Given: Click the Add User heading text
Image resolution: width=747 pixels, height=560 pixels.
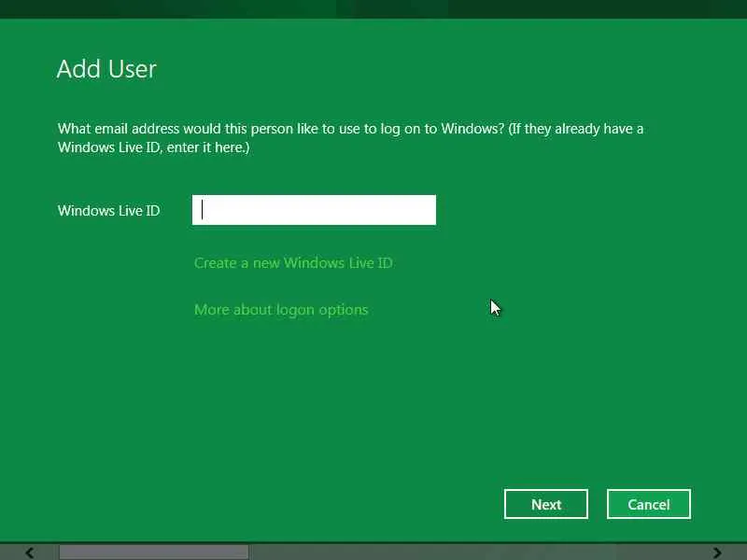Looking at the screenshot, I should pos(106,69).
